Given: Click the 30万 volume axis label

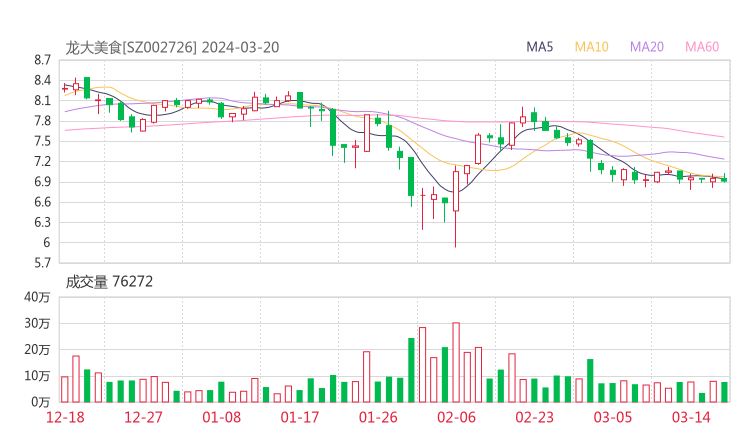Looking at the screenshot, I should (37, 324).
